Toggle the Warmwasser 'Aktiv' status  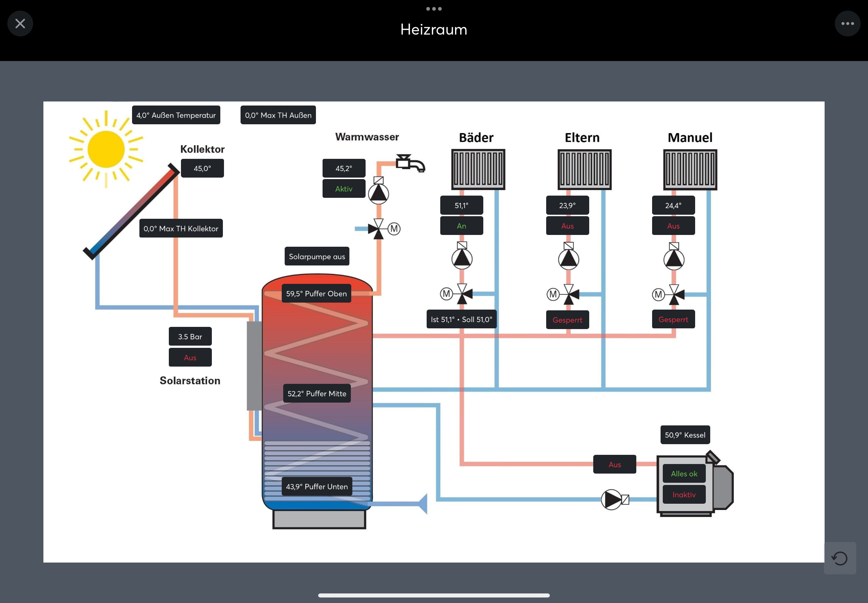click(344, 189)
